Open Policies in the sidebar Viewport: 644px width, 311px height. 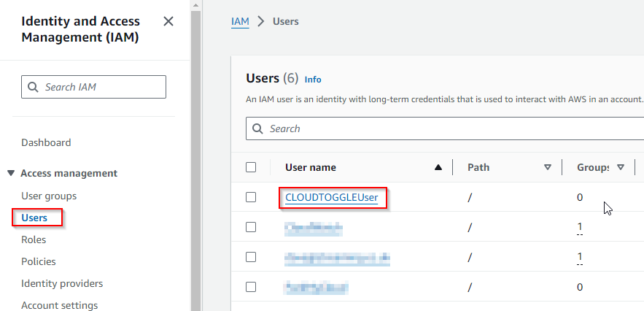tap(39, 261)
